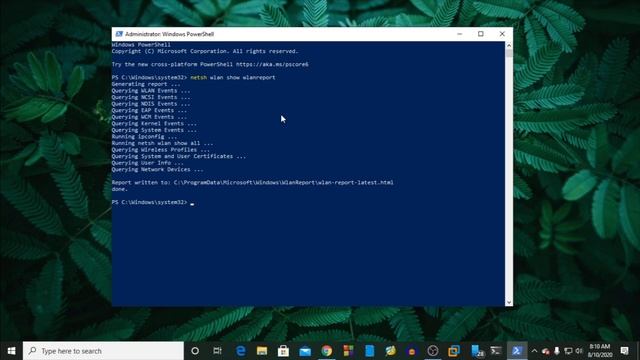Click the wlan-report-latest.html report path

[284, 182]
